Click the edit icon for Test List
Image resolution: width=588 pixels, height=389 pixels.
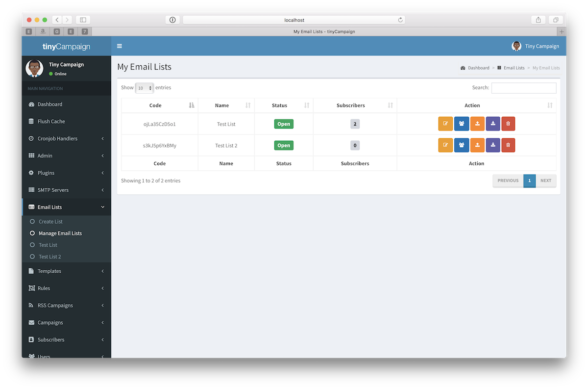click(x=445, y=124)
